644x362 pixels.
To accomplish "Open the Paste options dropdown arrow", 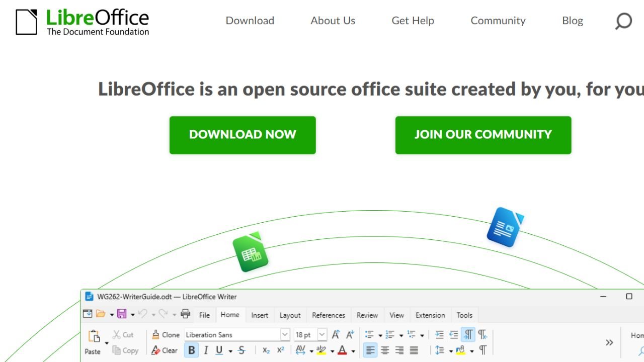I will point(107,343).
